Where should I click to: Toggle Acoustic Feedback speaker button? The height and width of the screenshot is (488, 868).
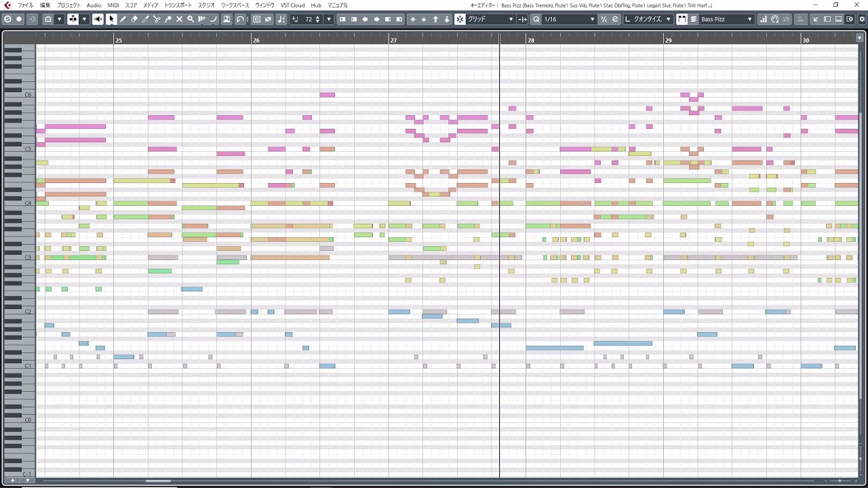98,19
